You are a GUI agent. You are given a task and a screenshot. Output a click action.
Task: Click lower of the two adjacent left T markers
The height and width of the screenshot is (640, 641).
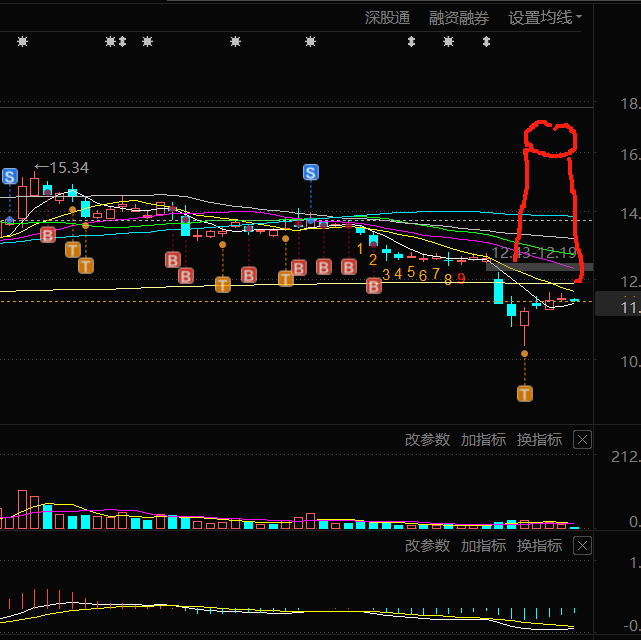pyautogui.click(x=86, y=266)
